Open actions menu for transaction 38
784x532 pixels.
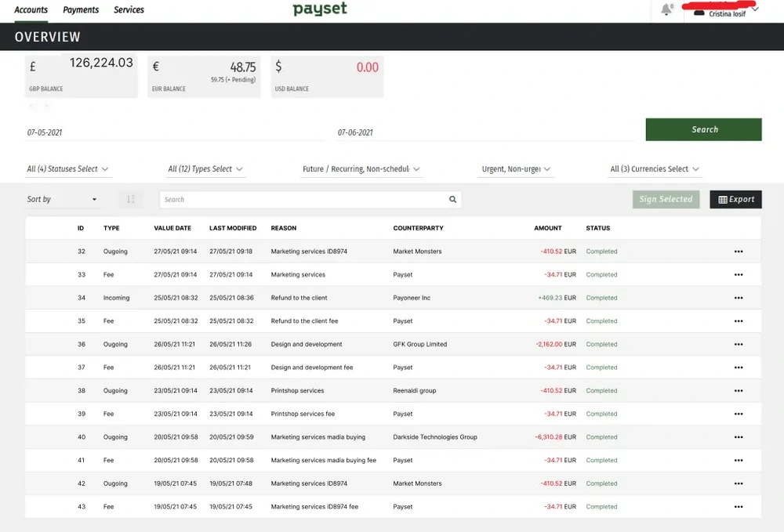pyautogui.click(x=738, y=391)
